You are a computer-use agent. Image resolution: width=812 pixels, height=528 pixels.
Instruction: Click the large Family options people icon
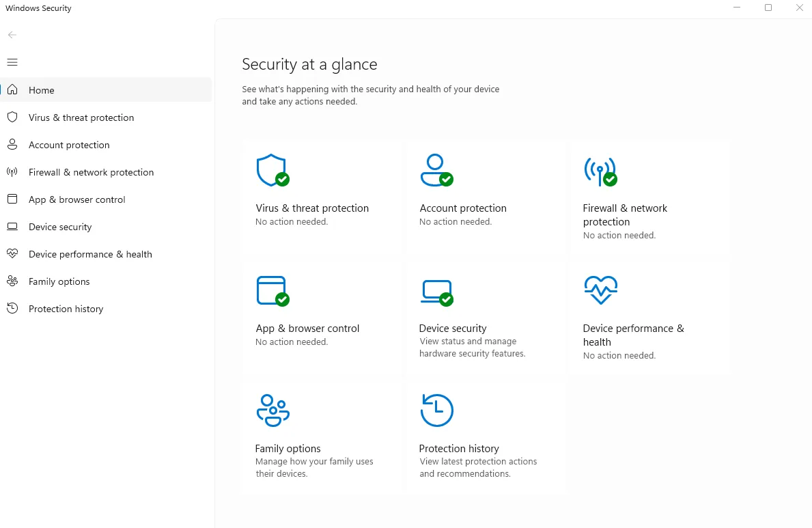pyautogui.click(x=273, y=411)
